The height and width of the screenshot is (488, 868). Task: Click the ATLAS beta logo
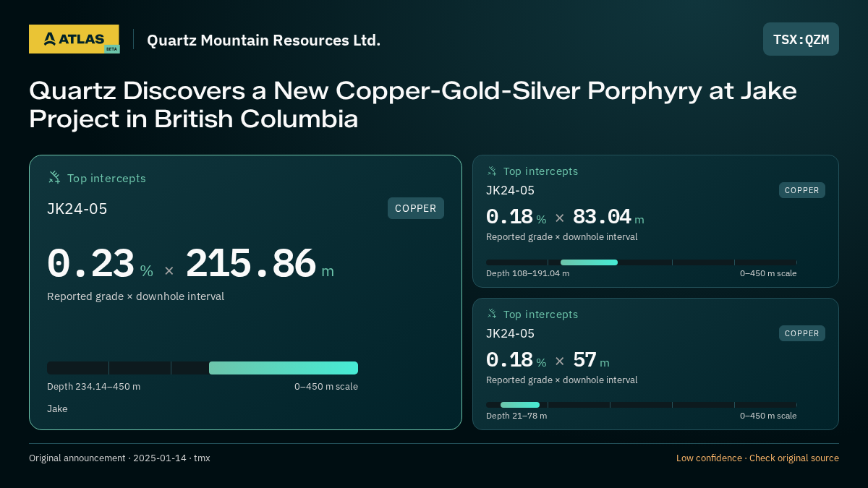(74, 39)
